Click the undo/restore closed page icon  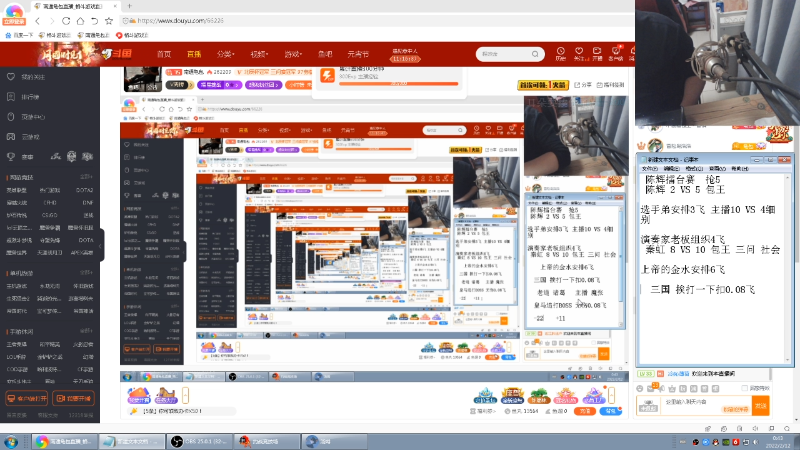(94, 21)
